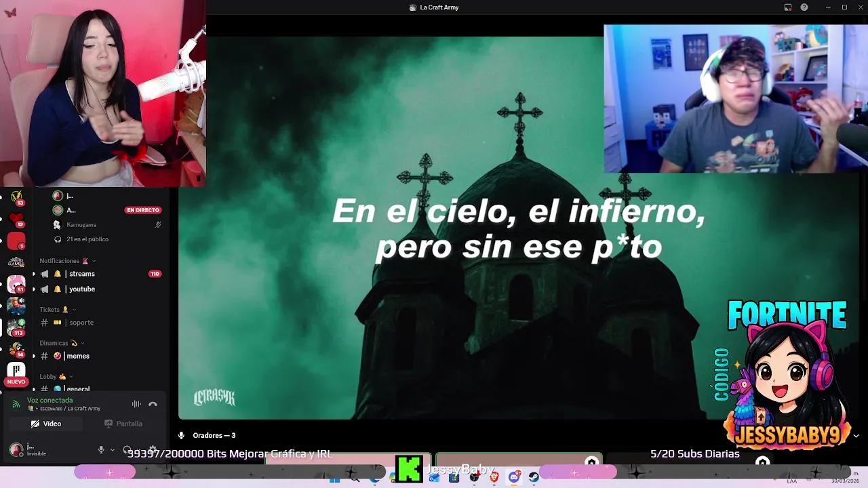The height and width of the screenshot is (488, 868).
Task: Open the Discord help question-mark icon
Action: click(x=804, y=7)
